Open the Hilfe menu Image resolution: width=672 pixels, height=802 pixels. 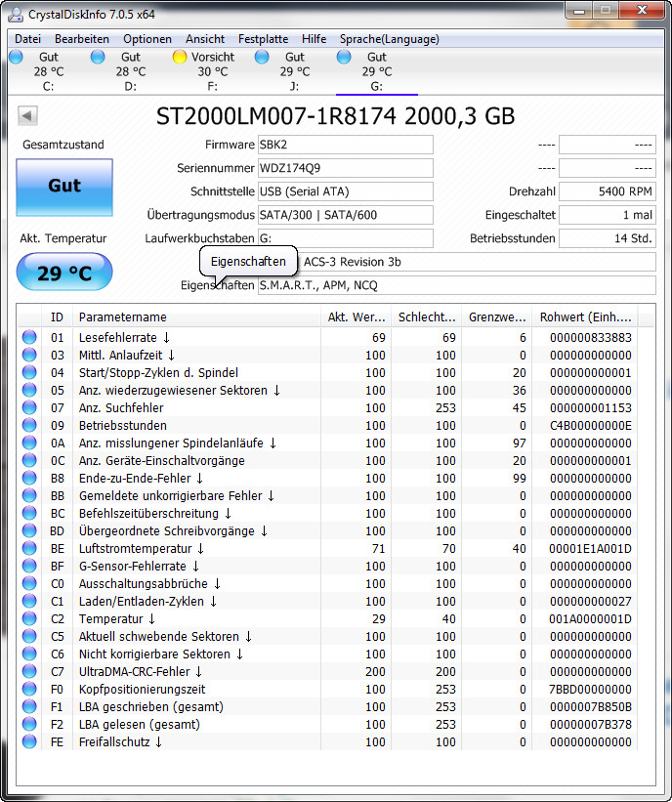coord(314,39)
